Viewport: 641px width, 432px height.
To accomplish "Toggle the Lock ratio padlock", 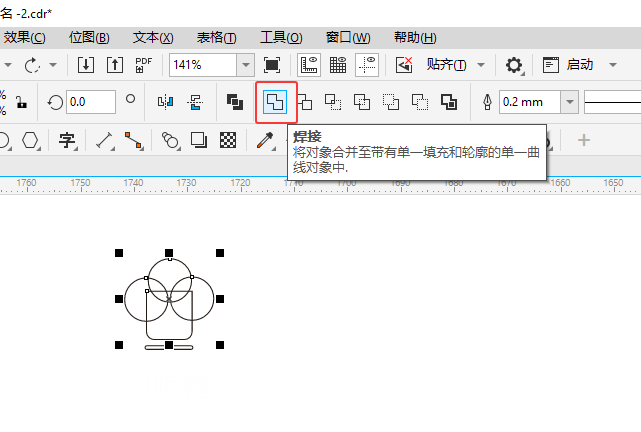I will pyautogui.click(x=21, y=102).
